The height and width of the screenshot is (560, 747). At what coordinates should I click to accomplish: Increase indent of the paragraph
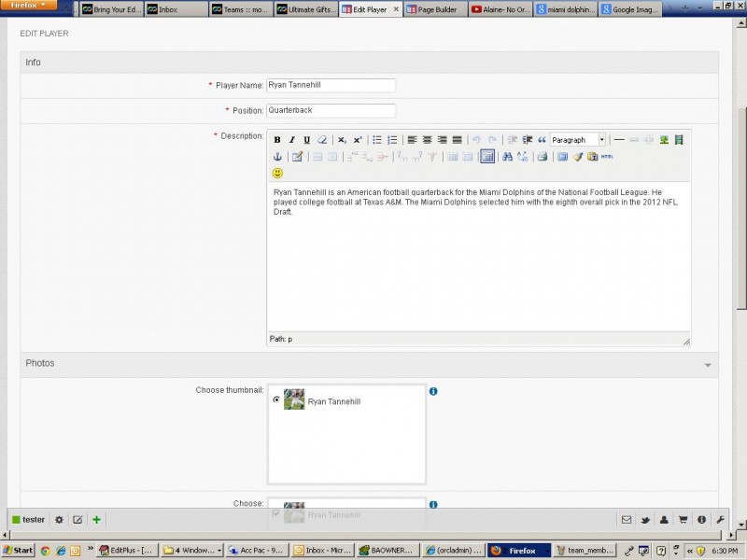[527, 140]
